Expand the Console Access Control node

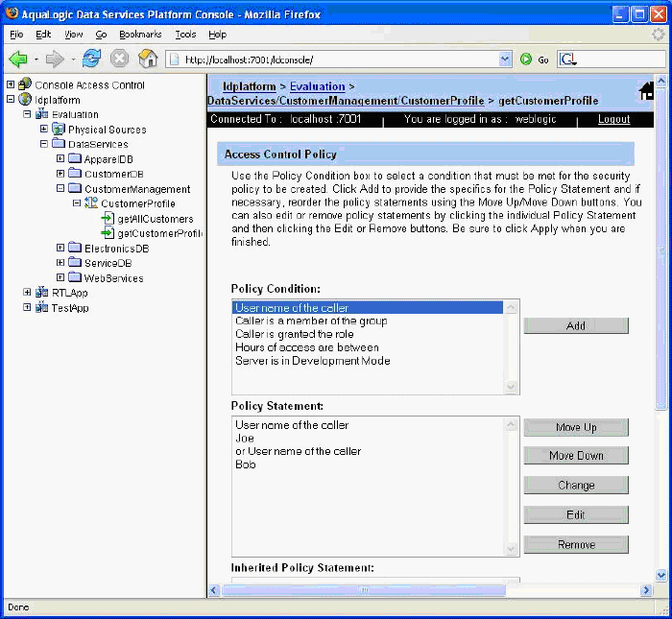coord(11,84)
